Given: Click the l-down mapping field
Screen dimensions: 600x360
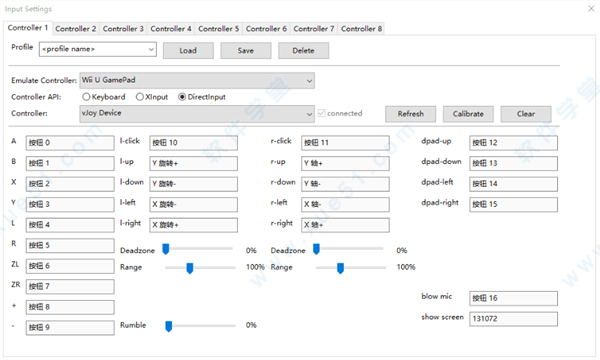Looking at the screenshot, I should coord(193,184).
